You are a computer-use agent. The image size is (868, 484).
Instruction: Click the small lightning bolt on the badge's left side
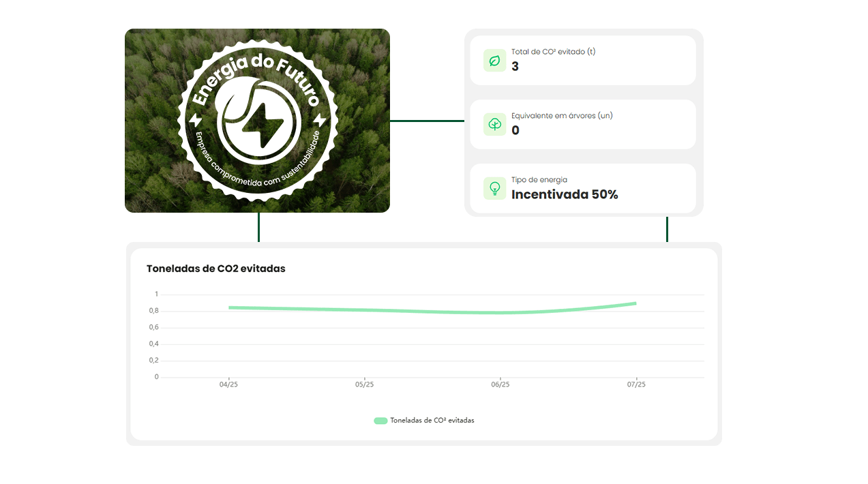point(196,121)
